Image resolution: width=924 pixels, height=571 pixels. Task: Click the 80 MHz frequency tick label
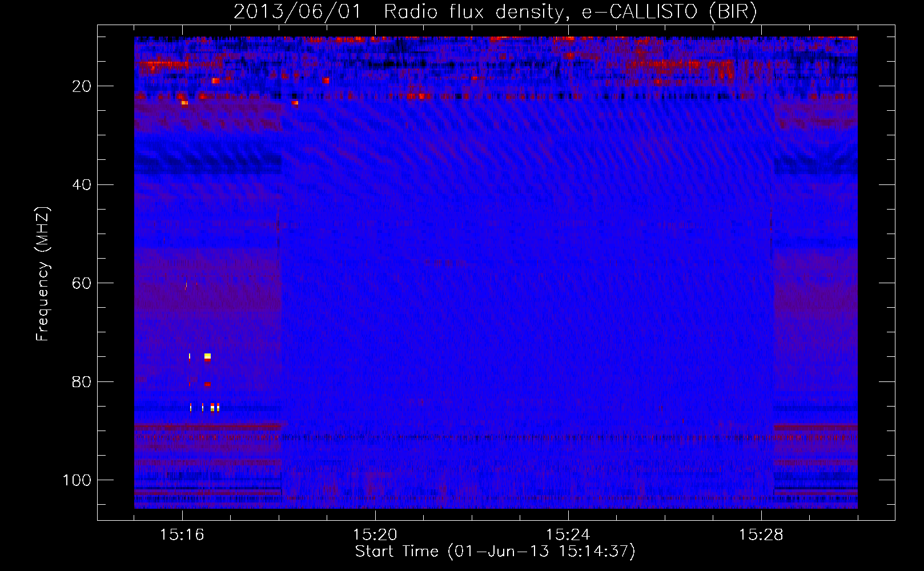pyautogui.click(x=82, y=382)
